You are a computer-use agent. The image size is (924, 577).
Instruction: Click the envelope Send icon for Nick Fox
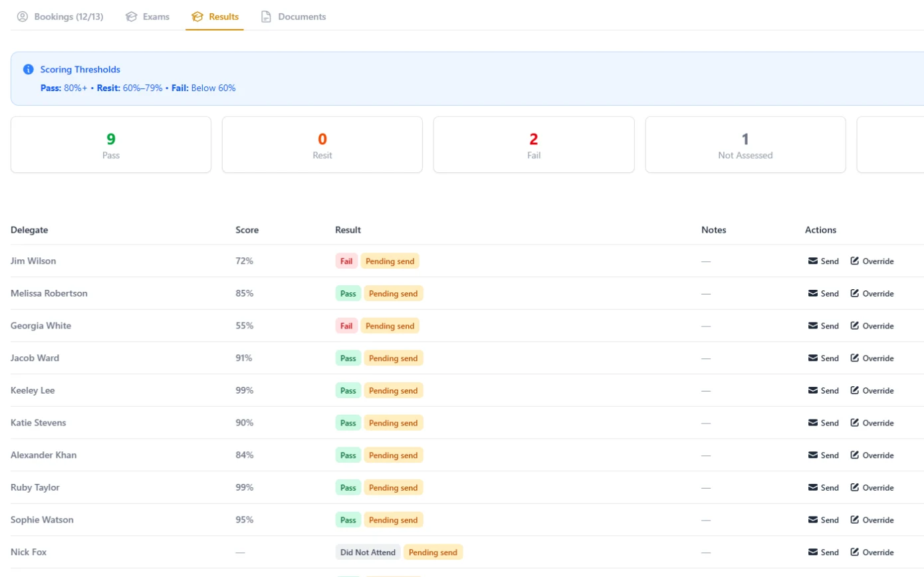point(812,552)
